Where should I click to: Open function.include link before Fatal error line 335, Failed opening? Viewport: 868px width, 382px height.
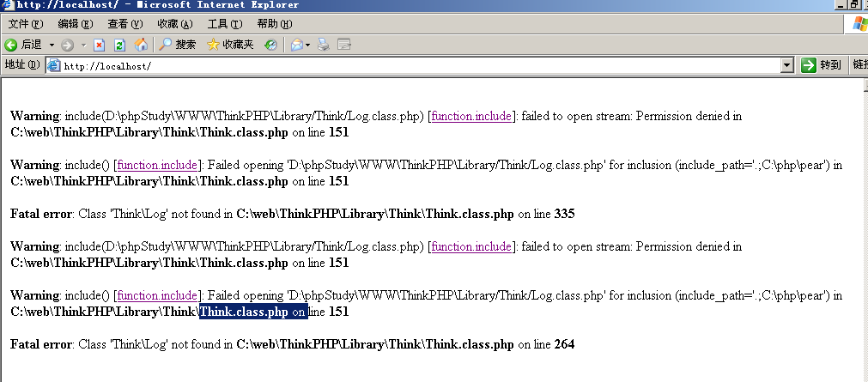157,165
